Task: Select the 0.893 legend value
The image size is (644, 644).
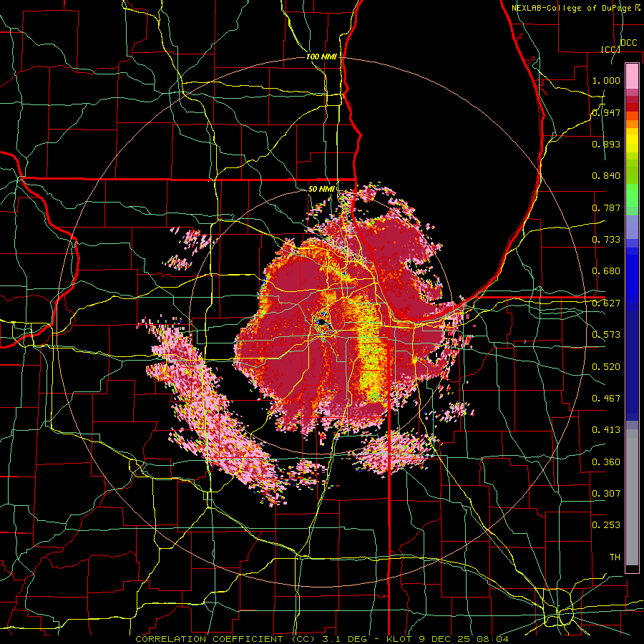Action: point(606,144)
